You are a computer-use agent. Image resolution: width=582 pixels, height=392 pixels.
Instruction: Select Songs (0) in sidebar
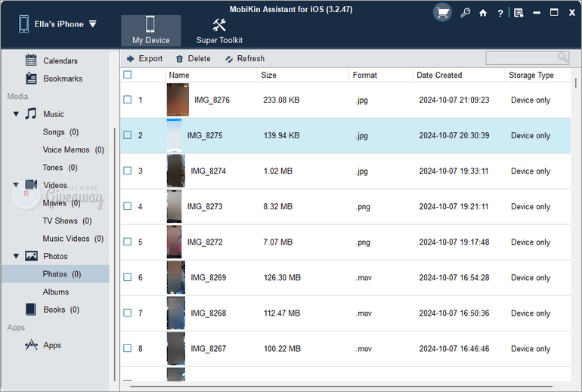(x=60, y=132)
